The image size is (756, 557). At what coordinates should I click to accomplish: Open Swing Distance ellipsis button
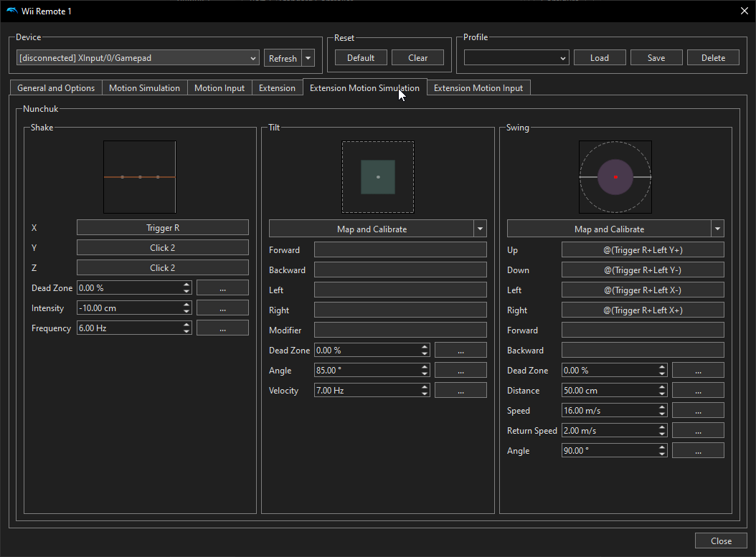click(x=698, y=391)
